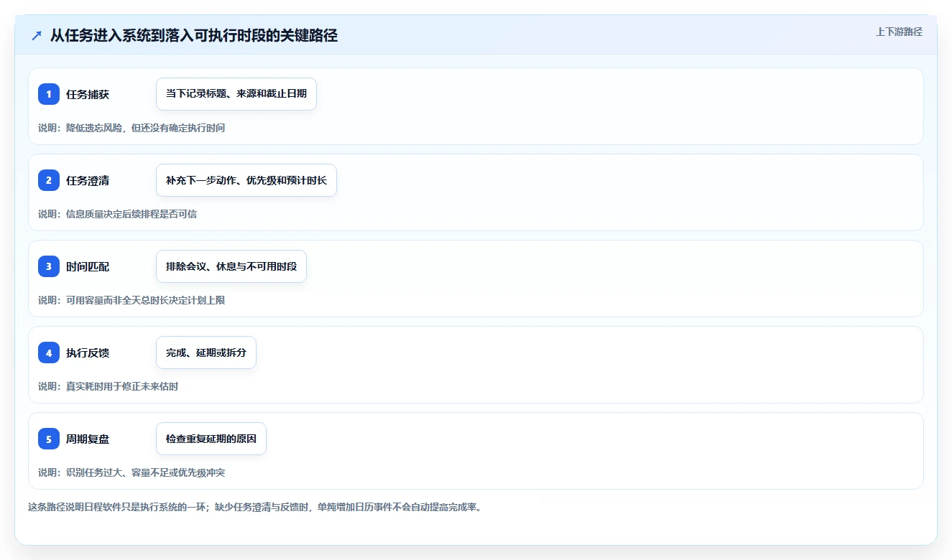Click the 当下记录标题、来源和截止日期 chip
This screenshot has height=560, width=952.
pos(236,94)
